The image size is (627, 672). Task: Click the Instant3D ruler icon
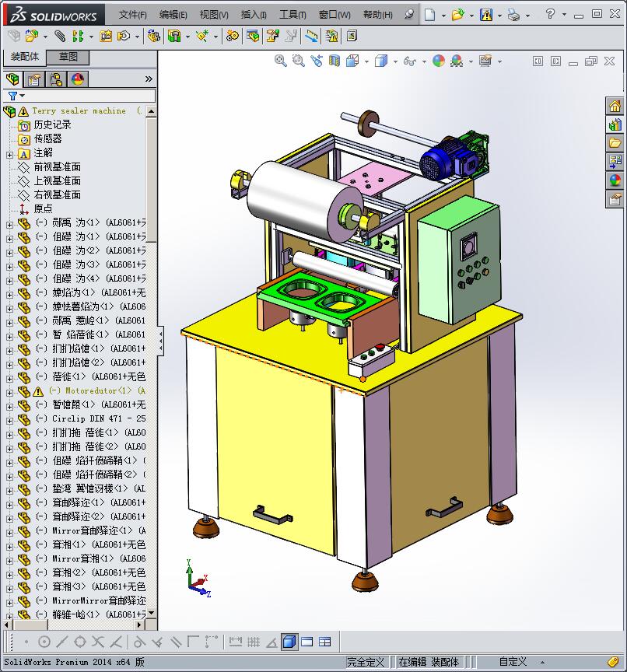tap(312, 36)
